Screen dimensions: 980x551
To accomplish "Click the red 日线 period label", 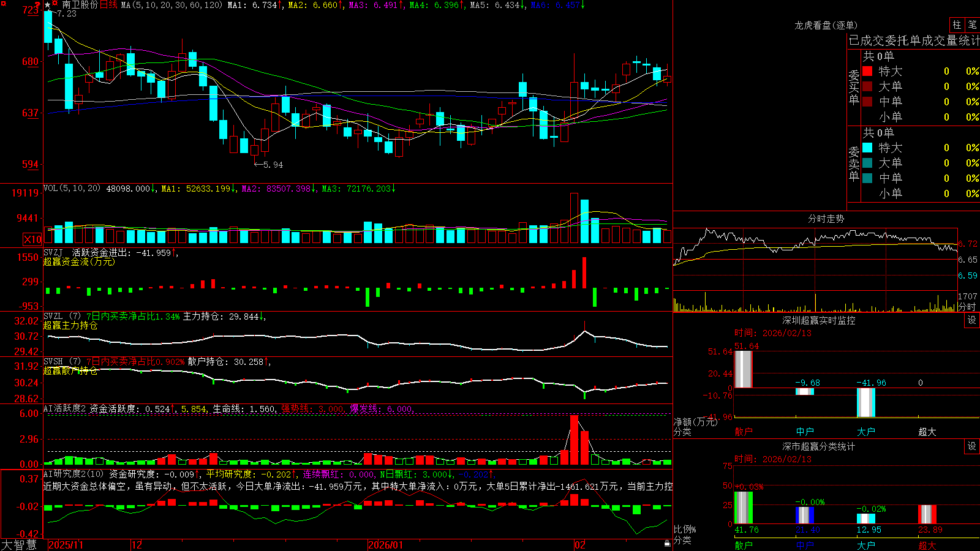I will pos(108,5).
